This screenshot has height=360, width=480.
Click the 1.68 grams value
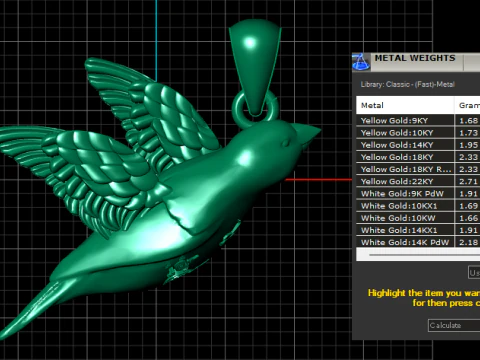tap(469, 121)
